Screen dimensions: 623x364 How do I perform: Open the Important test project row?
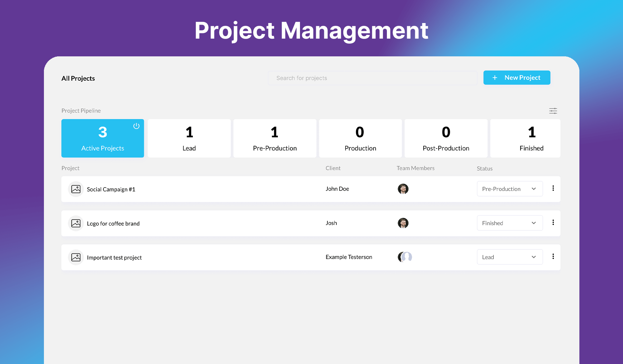pyautogui.click(x=114, y=258)
